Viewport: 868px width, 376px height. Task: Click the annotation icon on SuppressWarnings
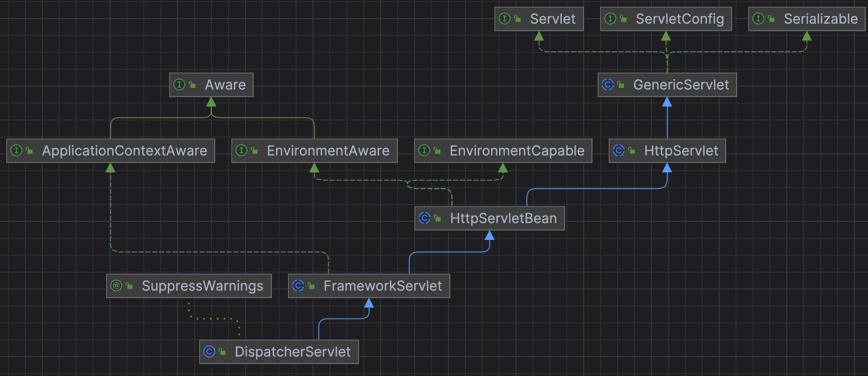(x=116, y=286)
